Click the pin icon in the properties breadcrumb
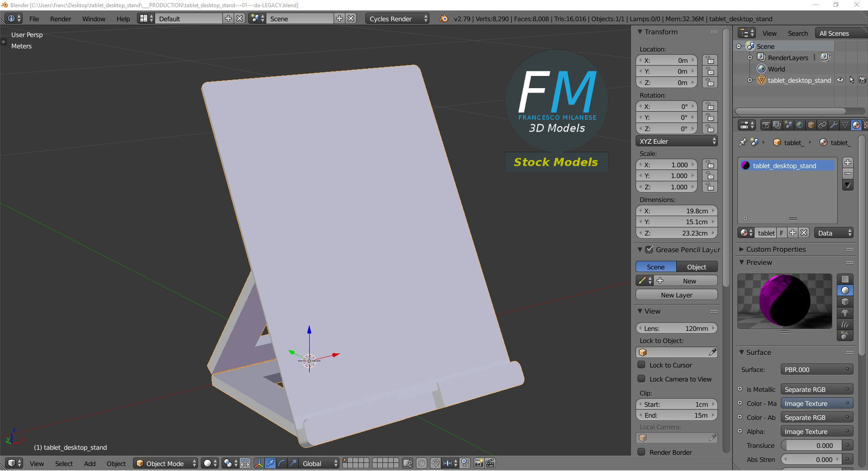 (742, 142)
